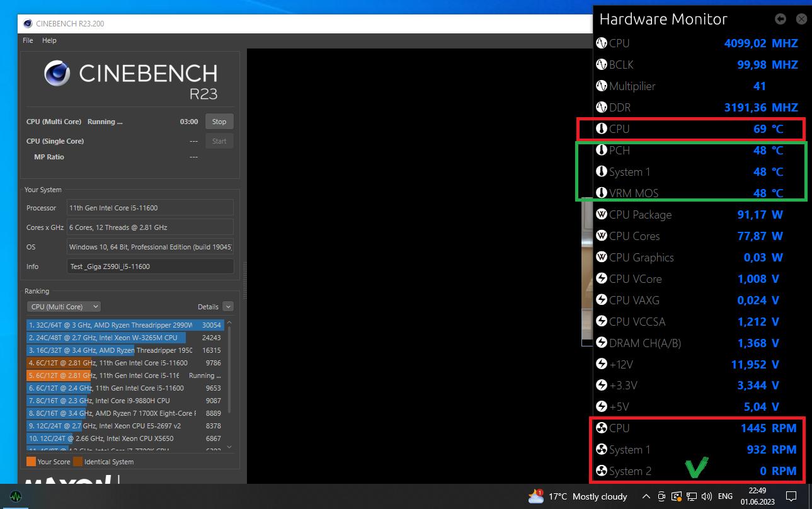Click the Info field containing Test _Giga Z590i_i5-11600
Image resolution: width=812 pixels, height=509 pixels.
[x=151, y=266]
